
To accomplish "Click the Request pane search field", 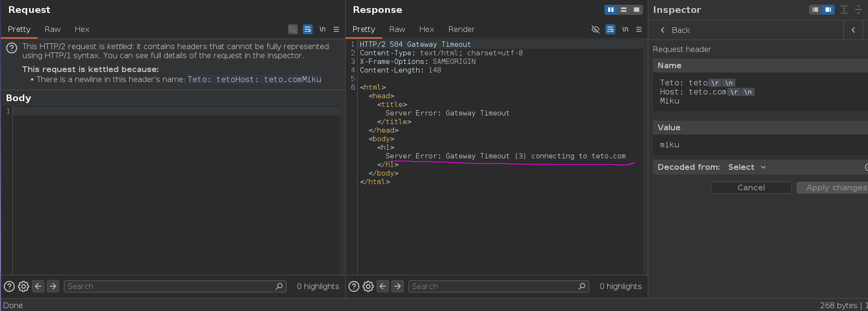I will click(175, 286).
